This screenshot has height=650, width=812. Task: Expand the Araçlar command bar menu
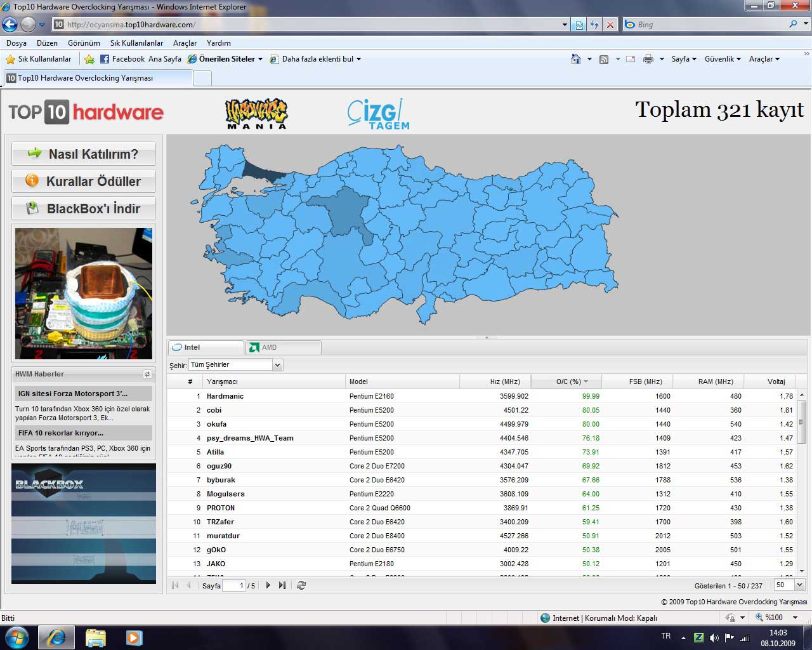(x=764, y=59)
